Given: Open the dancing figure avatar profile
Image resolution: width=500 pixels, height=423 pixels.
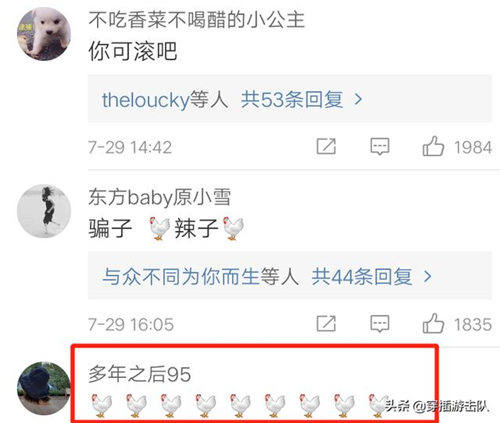Looking at the screenshot, I should pos(44,211).
